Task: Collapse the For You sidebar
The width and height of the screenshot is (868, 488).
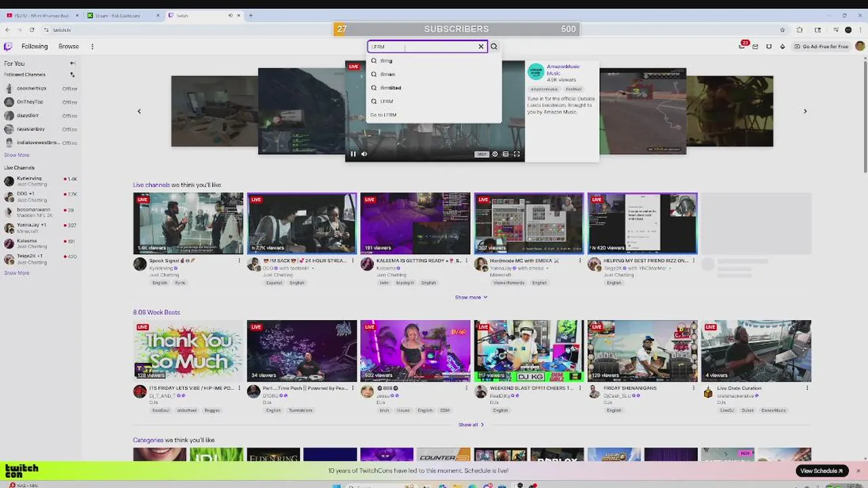Action: pyautogui.click(x=73, y=63)
